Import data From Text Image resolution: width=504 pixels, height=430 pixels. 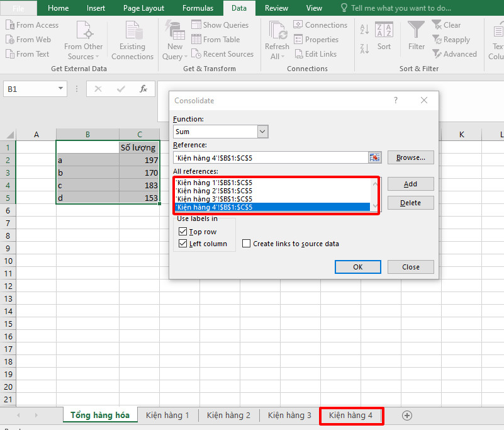click(27, 54)
